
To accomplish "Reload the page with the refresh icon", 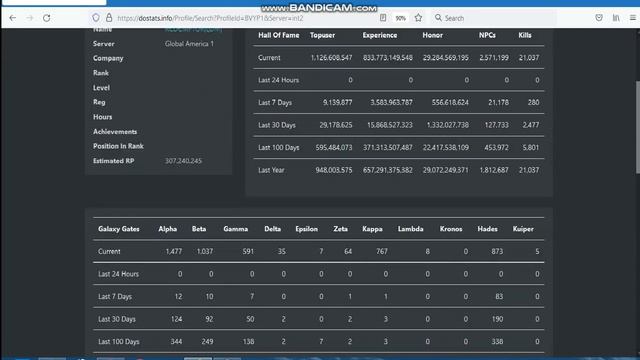I will click(x=47, y=18).
